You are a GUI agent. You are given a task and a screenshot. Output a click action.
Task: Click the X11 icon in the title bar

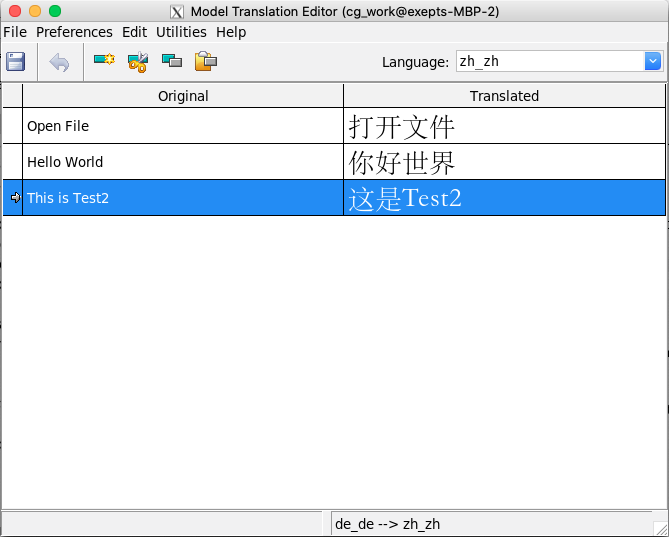pos(177,12)
